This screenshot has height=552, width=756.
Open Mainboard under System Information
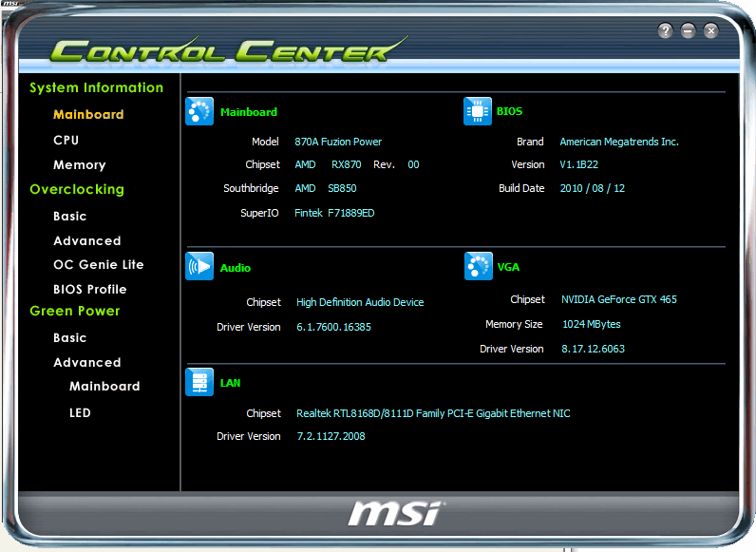[x=88, y=114]
